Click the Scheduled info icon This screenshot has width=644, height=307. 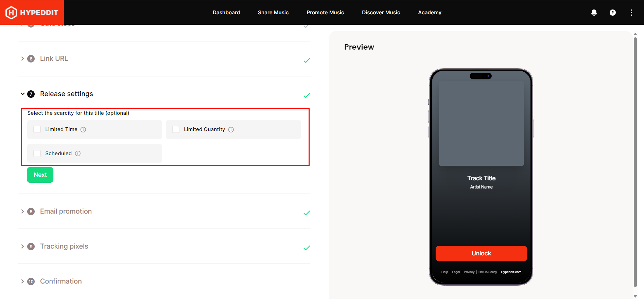pyautogui.click(x=78, y=153)
